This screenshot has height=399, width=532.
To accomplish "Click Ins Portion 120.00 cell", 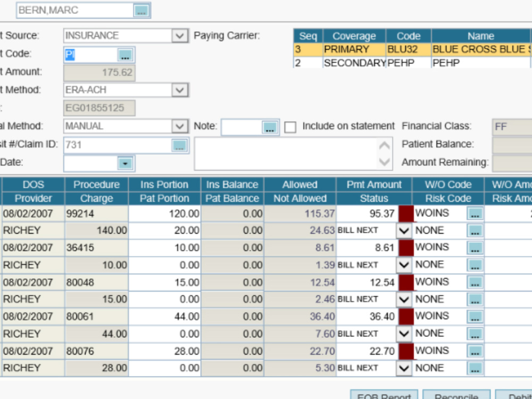I will point(164,214).
